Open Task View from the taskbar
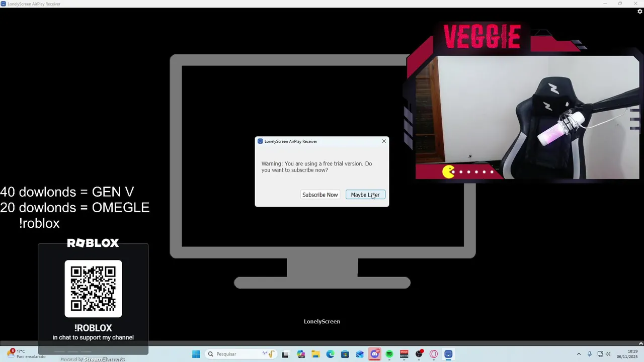644x362 pixels. click(x=285, y=354)
